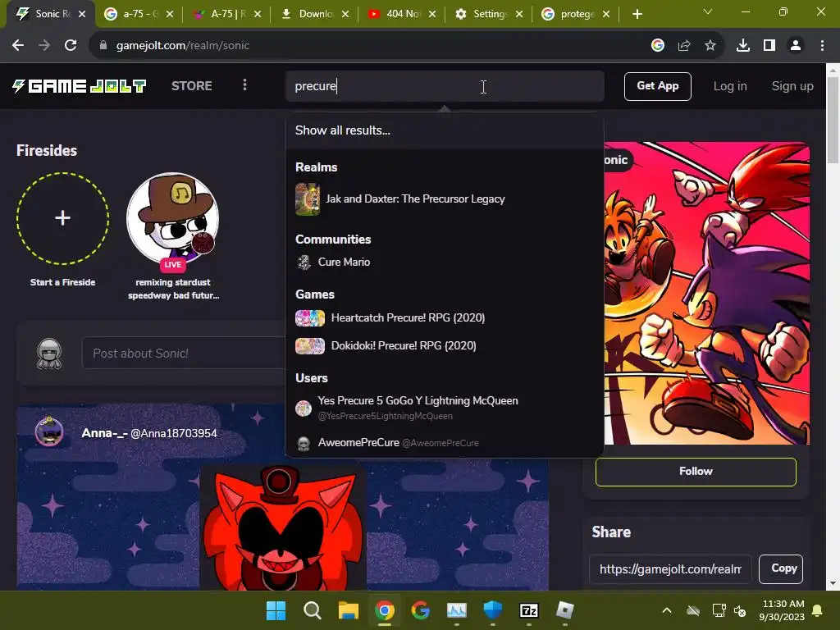Click the AweomePreCure avatar icon
This screenshot has width=840, height=630.
point(304,444)
